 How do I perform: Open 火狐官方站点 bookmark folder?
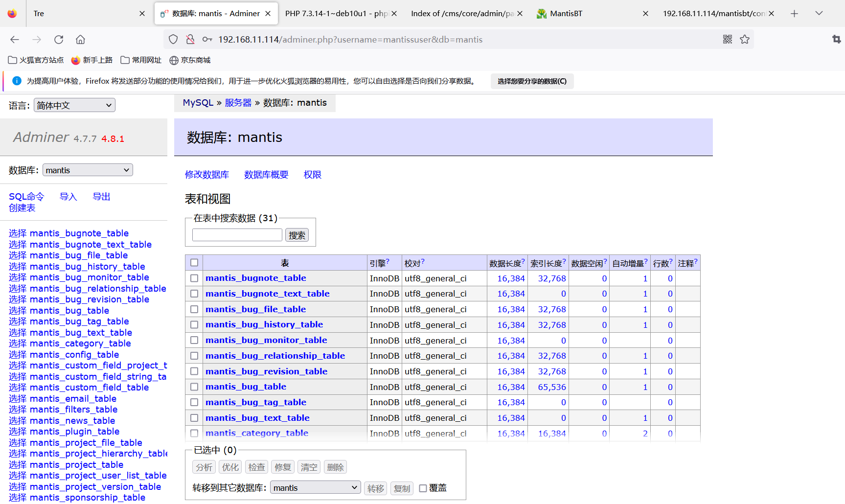point(36,60)
